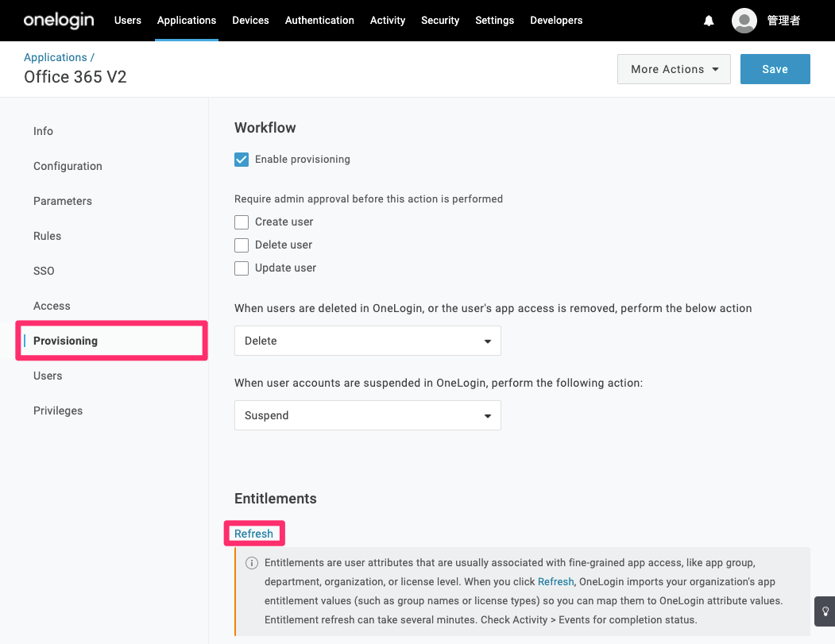Click the Office 365 V2 page title

tap(75, 77)
